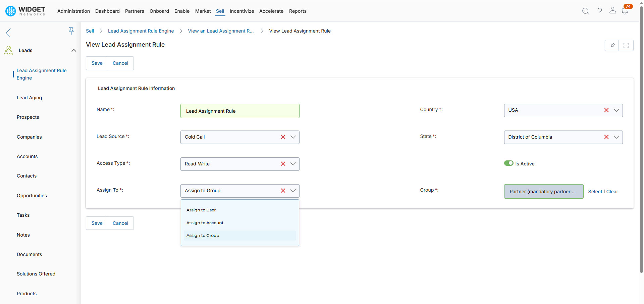The width and height of the screenshot is (644, 304).
Task: Open the global search
Action: point(586,11)
